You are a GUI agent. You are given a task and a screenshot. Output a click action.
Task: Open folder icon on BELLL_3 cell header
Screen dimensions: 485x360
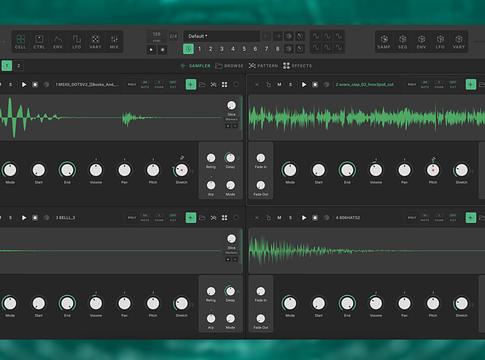point(202,218)
